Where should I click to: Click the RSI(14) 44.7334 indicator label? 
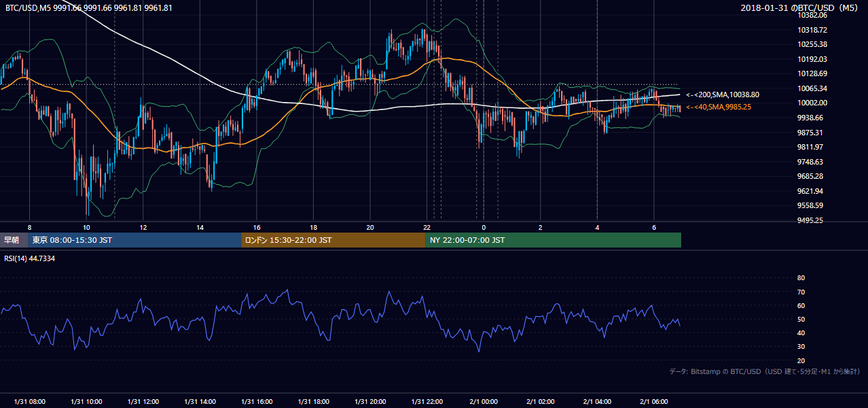point(30,258)
